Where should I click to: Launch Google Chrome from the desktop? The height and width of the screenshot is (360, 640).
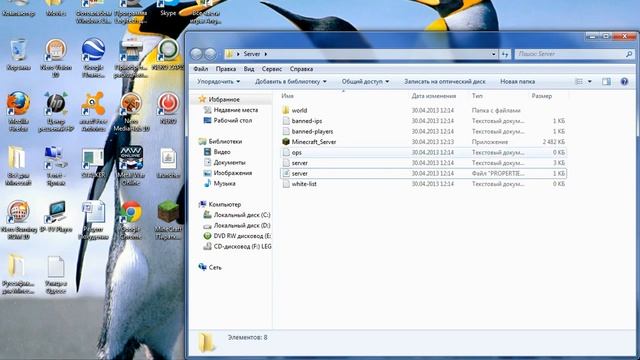[x=131, y=220]
